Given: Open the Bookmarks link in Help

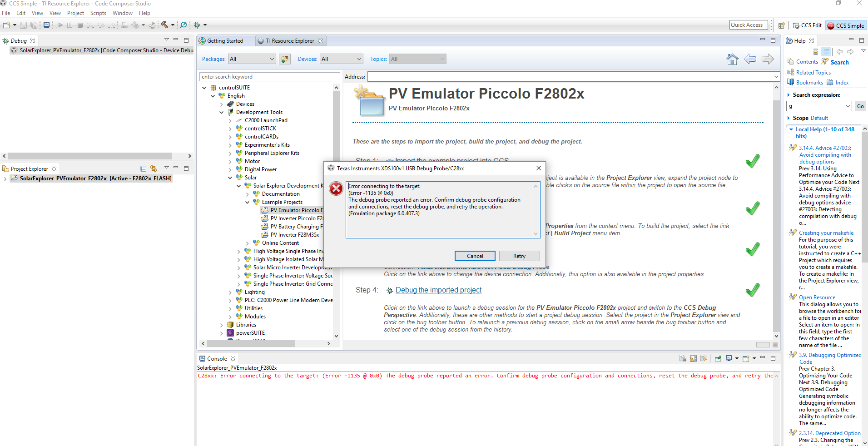Looking at the screenshot, I should [x=809, y=83].
